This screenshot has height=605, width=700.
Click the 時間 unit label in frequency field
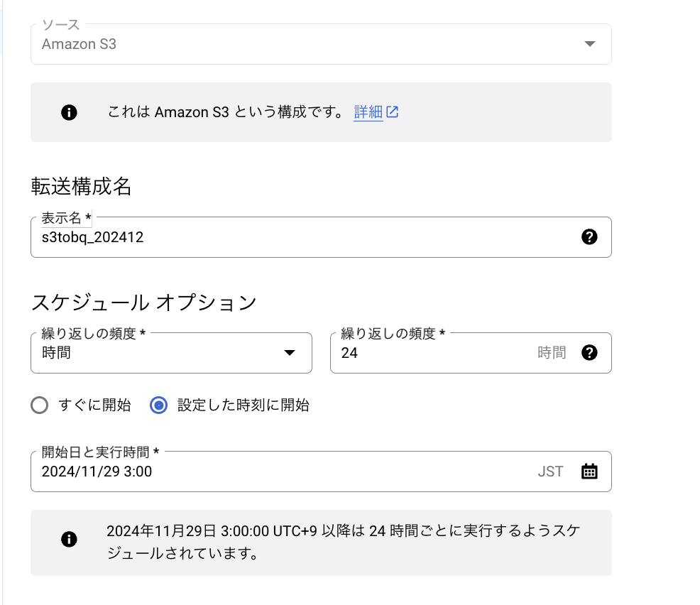[552, 353]
